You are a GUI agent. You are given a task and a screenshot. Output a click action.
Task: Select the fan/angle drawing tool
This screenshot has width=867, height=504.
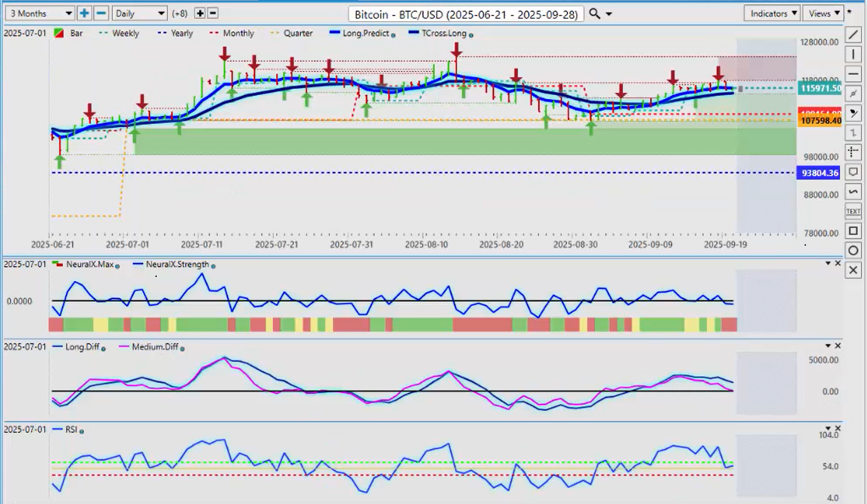(853, 114)
